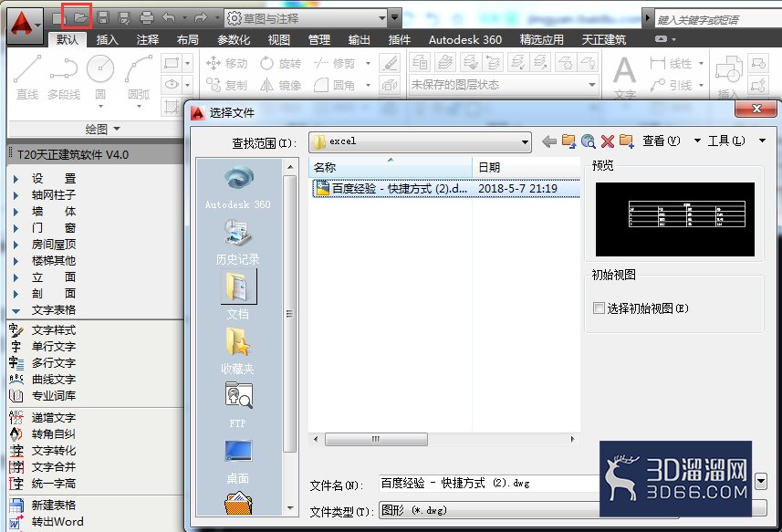Click the red delete X icon in dialog

[x=608, y=141]
